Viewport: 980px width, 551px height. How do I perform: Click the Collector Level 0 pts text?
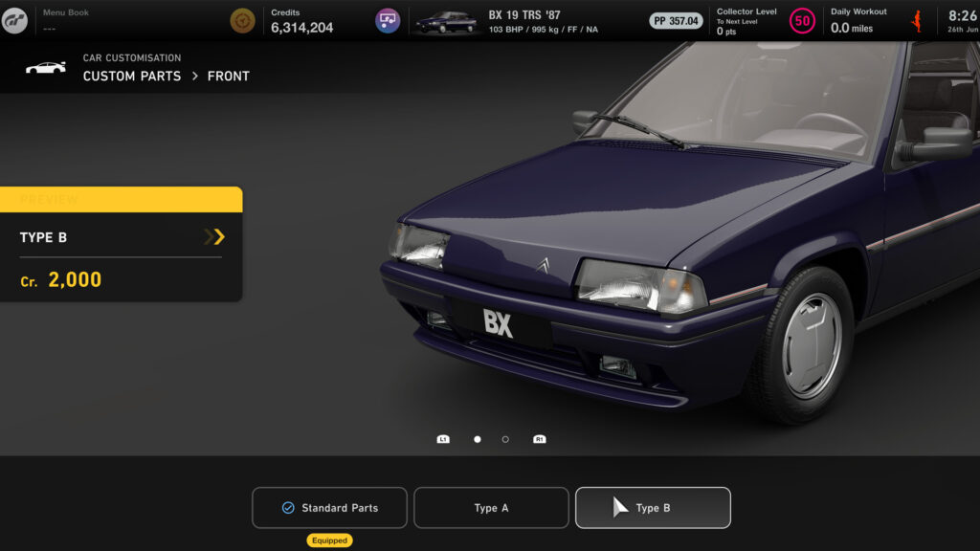[726, 32]
